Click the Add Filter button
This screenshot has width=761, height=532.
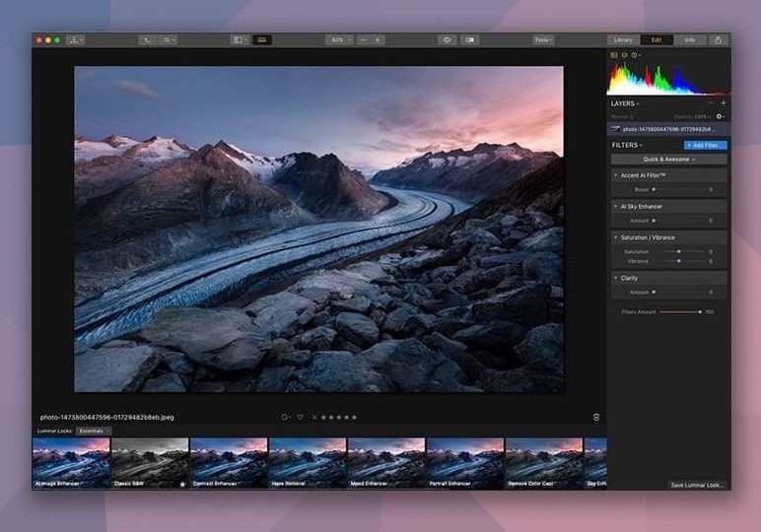point(705,145)
